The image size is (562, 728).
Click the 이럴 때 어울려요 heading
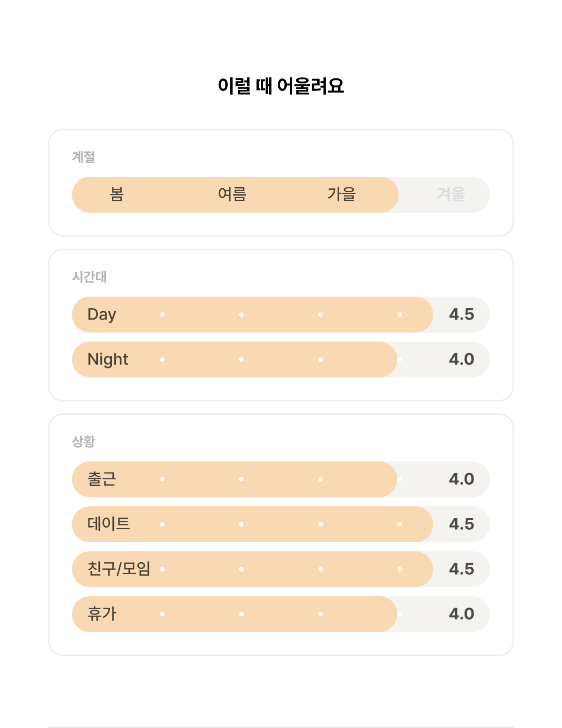pos(281,86)
